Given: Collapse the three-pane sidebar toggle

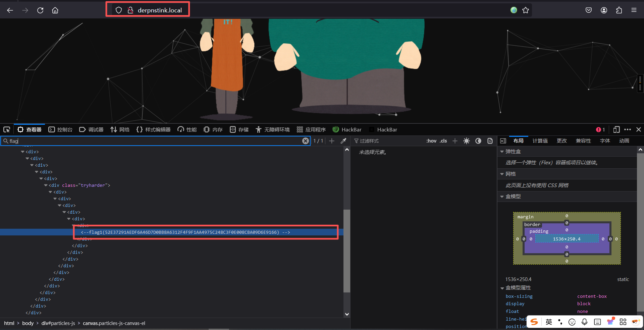Looking at the screenshot, I should tap(503, 141).
